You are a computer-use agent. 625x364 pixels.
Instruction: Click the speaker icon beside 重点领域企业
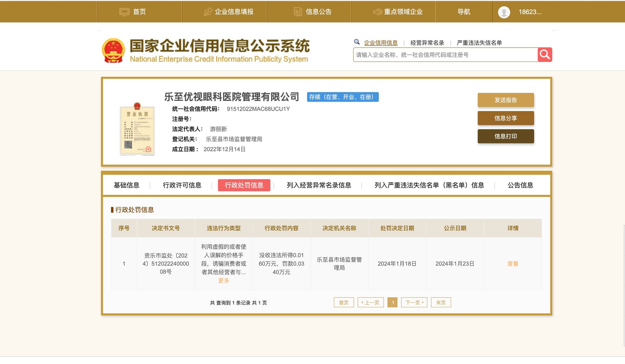pos(377,12)
